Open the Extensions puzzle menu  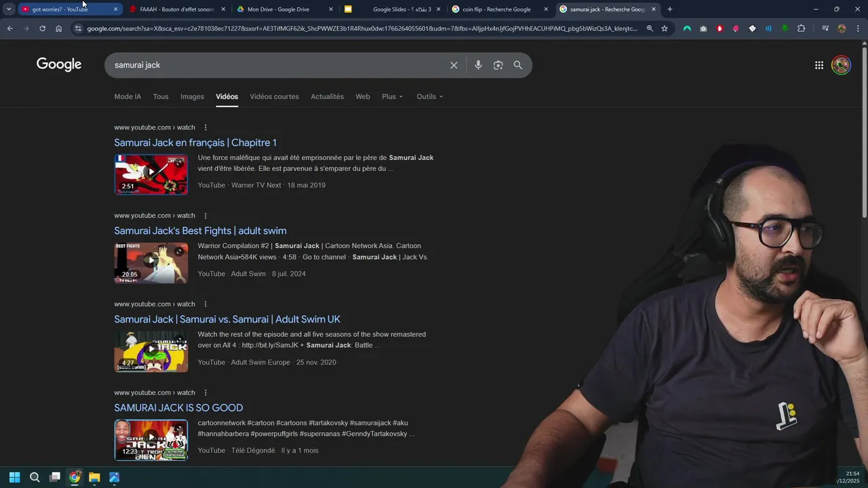click(x=802, y=28)
